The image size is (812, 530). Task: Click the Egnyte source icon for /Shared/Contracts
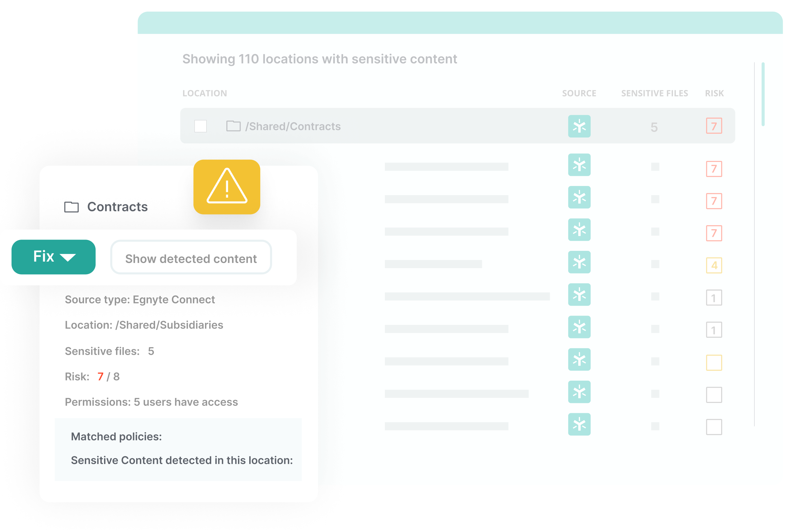579,126
